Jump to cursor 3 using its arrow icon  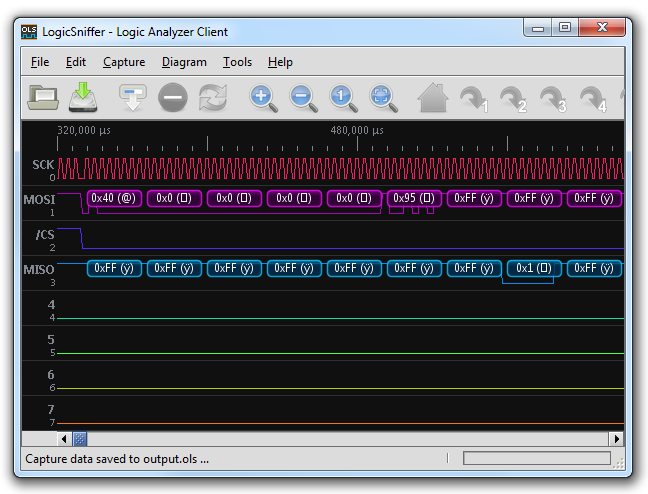click(553, 99)
